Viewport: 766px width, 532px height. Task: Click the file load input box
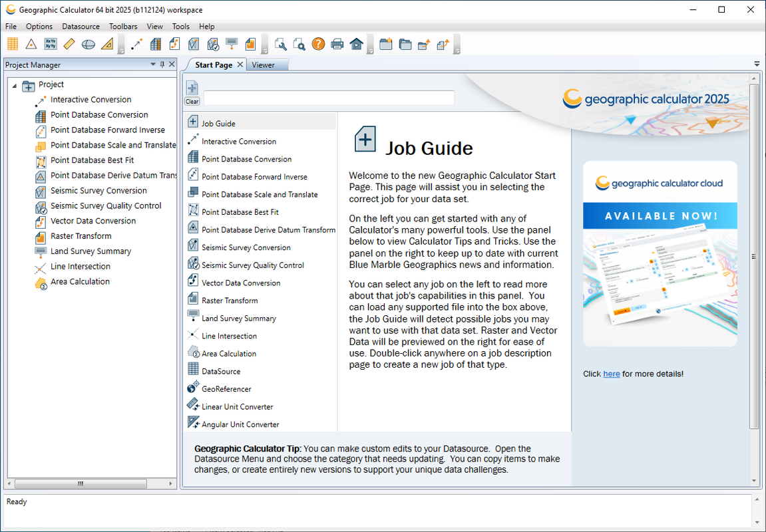[x=329, y=98]
